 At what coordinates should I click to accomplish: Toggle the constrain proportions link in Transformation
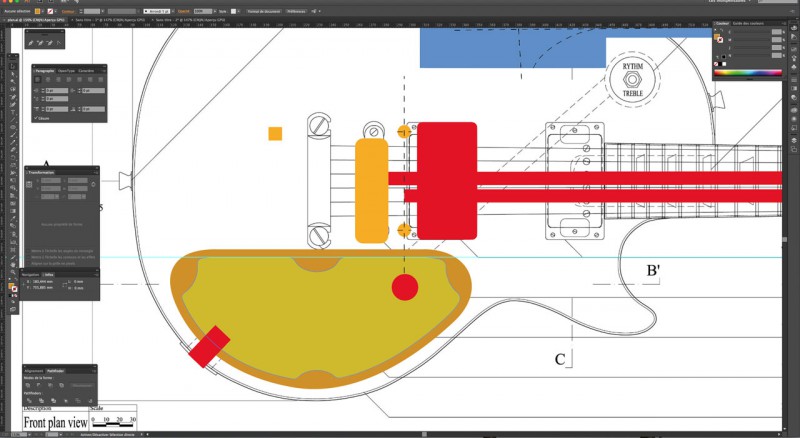[93, 186]
